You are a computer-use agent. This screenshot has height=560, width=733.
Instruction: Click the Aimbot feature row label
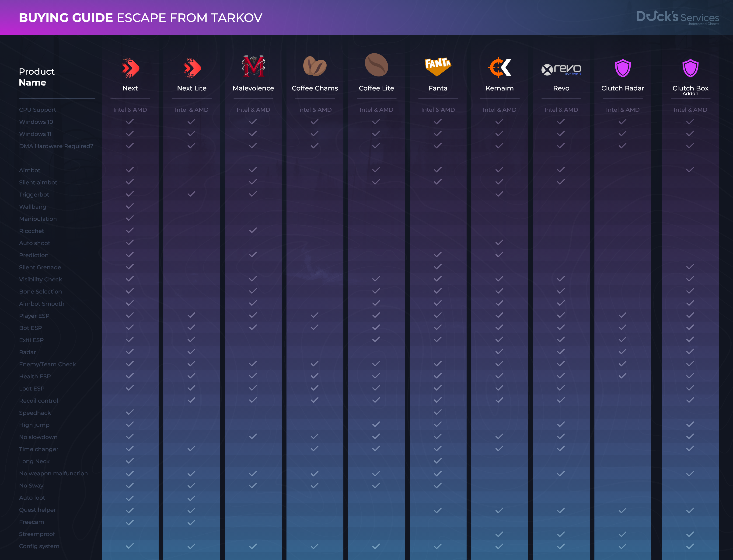pyautogui.click(x=30, y=170)
